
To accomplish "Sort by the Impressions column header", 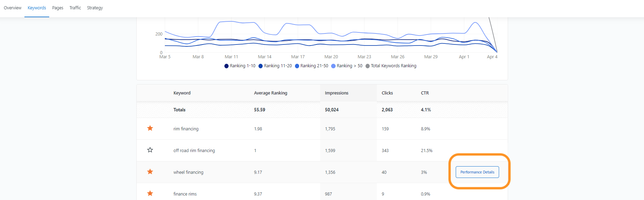I will (337, 93).
